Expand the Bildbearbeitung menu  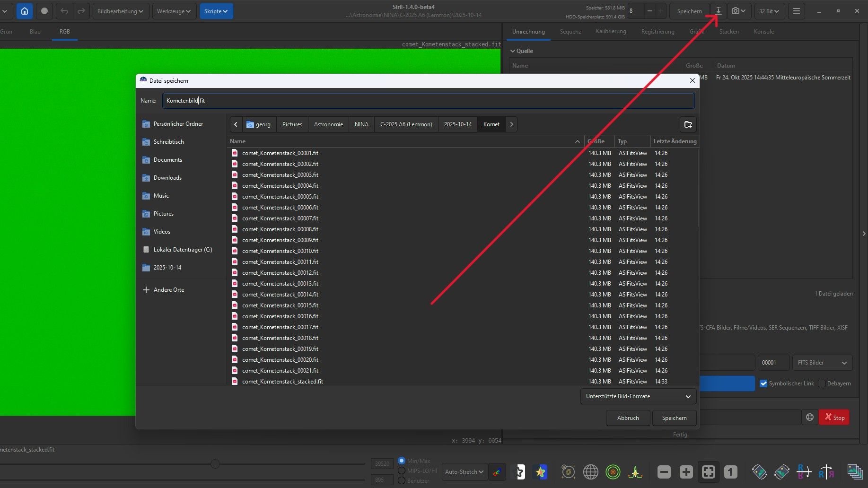pos(121,11)
